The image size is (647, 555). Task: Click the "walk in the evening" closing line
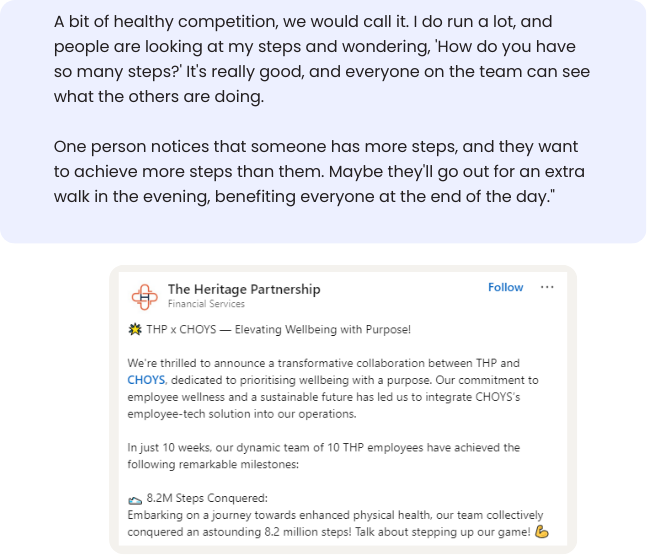pyautogui.click(x=304, y=196)
